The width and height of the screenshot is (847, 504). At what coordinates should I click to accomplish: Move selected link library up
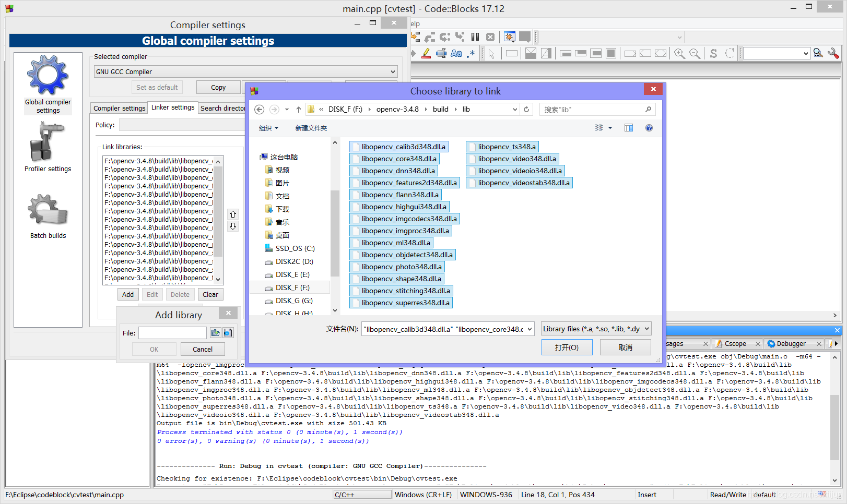233,214
